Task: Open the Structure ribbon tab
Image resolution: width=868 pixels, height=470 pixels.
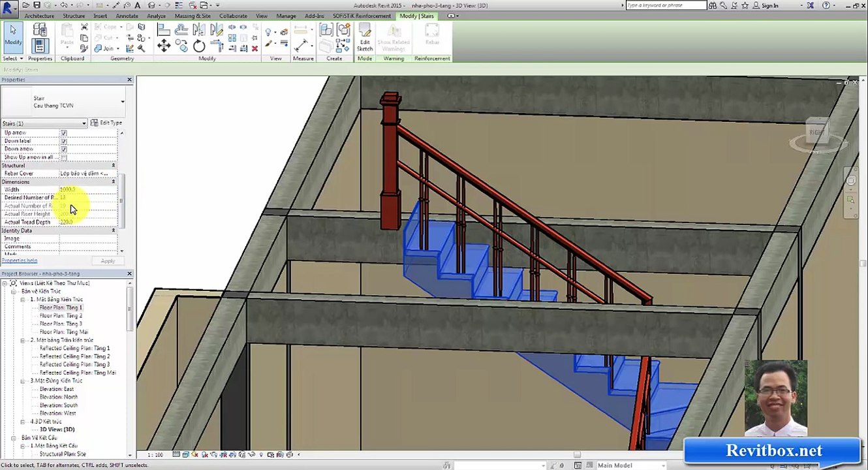Action: [x=74, y=16]
